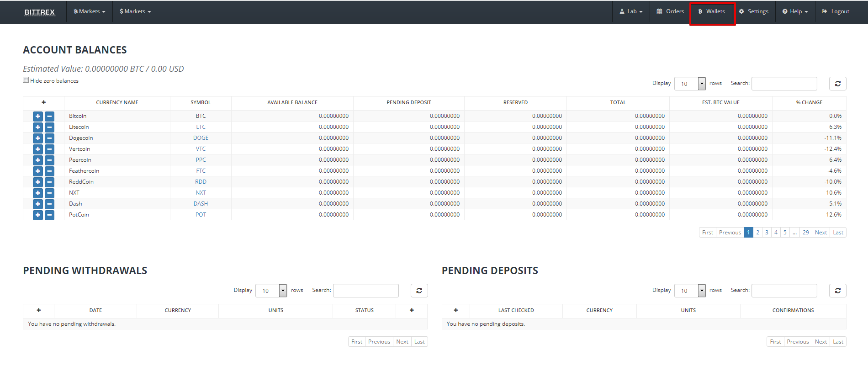
Task: Open pending deposits rows display dropdown
Action: [x=690, y=291]
